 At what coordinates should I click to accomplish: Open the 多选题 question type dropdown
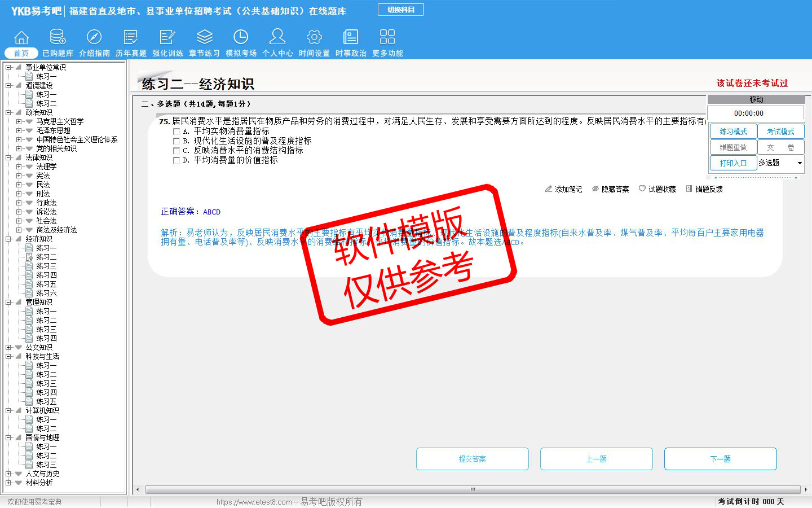coord(799,163)
